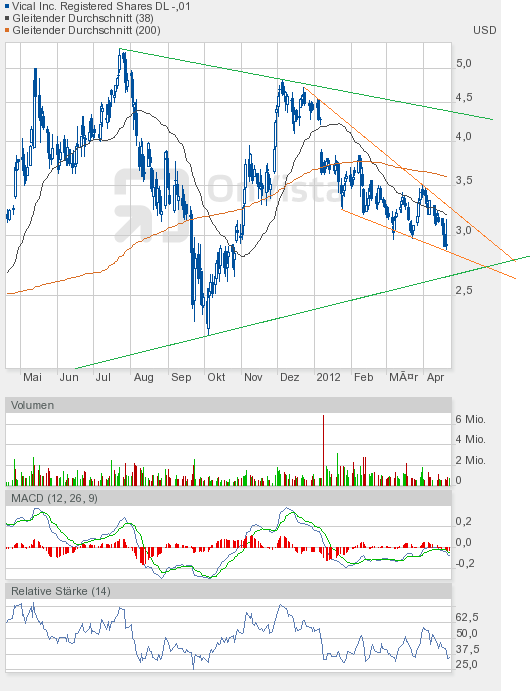Click the tall red volume spike bar
Image resolution: width=530 pixels, height=691 pixels.
323,450
